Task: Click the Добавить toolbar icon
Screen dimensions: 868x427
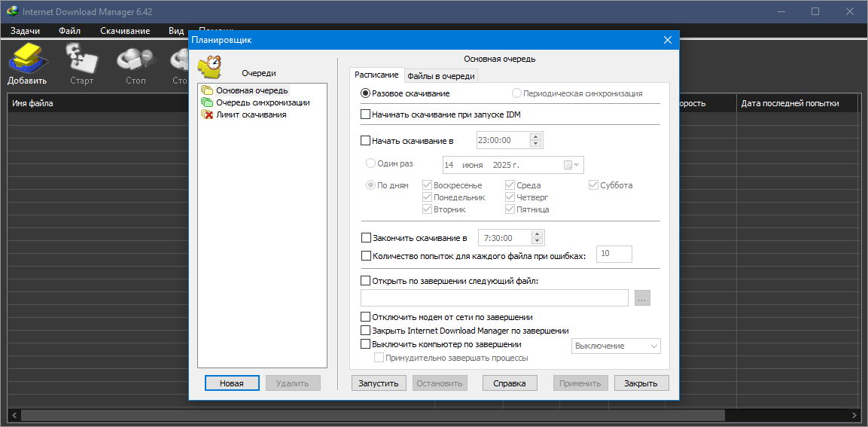Action: point(27,64)
